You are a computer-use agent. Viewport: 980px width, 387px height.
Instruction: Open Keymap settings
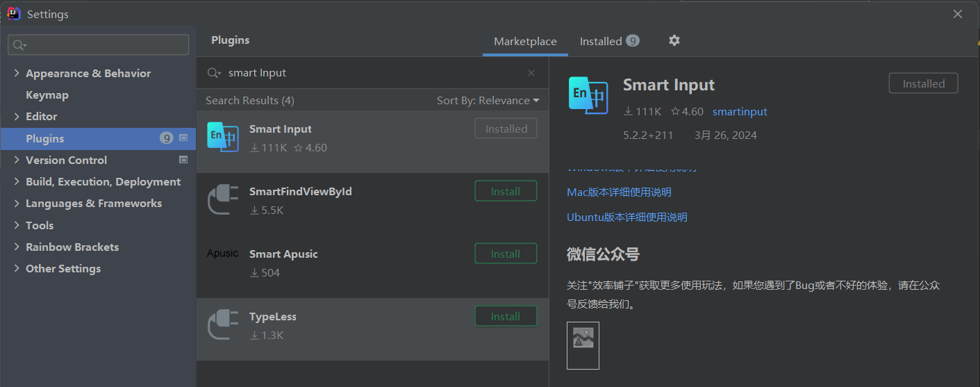(47, 94)
